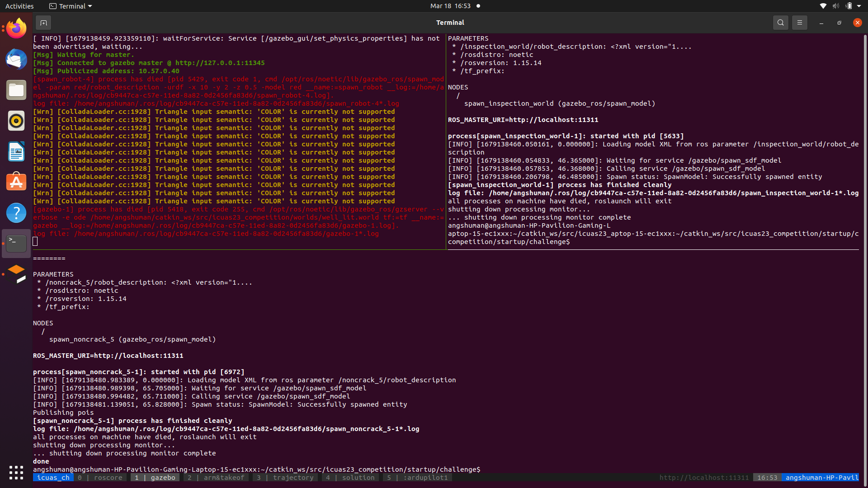Switch to the trajectory tmux window

coord(285,477)
